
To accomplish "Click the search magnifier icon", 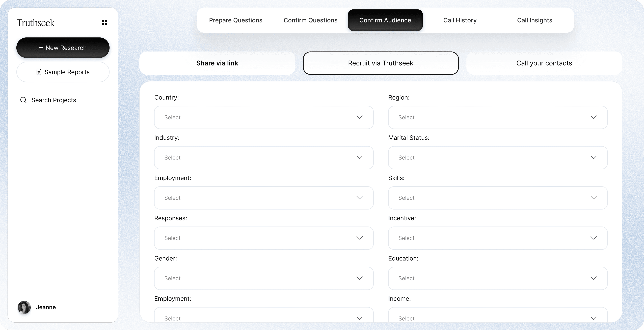I will coord(23,100).
